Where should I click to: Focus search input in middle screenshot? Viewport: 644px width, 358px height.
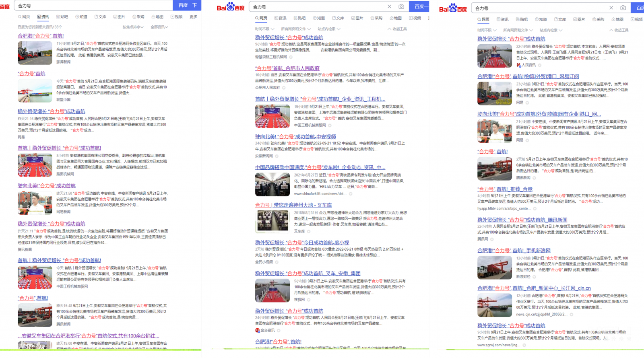[318, 7]
